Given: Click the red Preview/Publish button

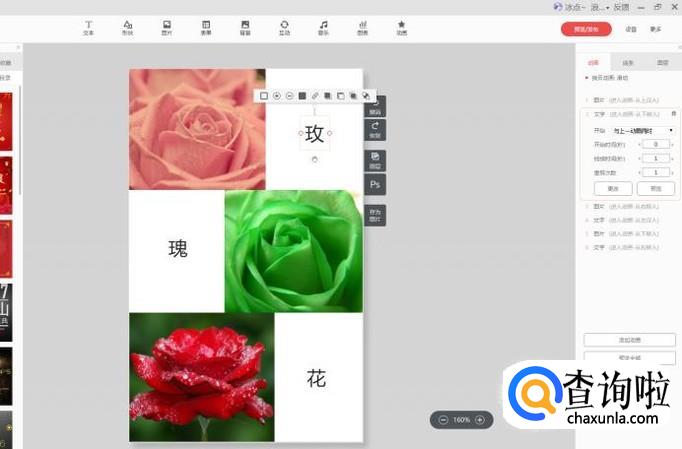Looking at the screenshot, I should 586,29.
